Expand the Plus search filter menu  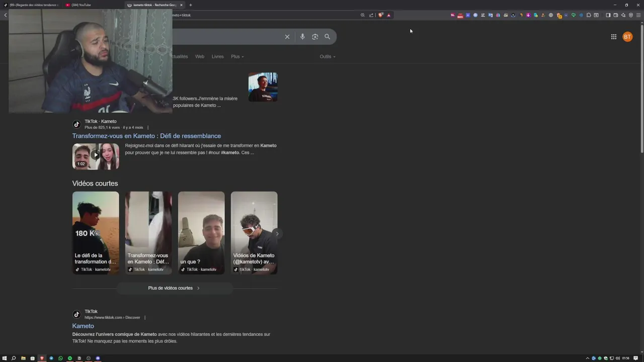click(237, 56)
